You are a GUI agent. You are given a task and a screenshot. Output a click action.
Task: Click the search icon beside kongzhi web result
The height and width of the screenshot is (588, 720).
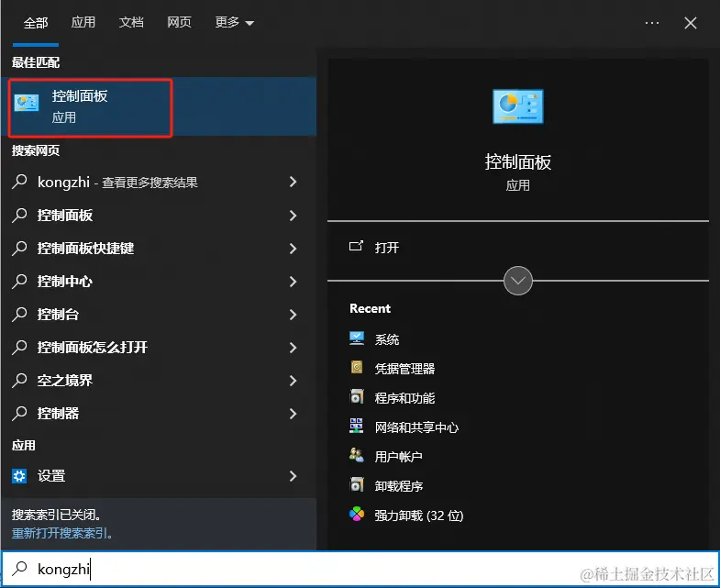tap(20, 182)
